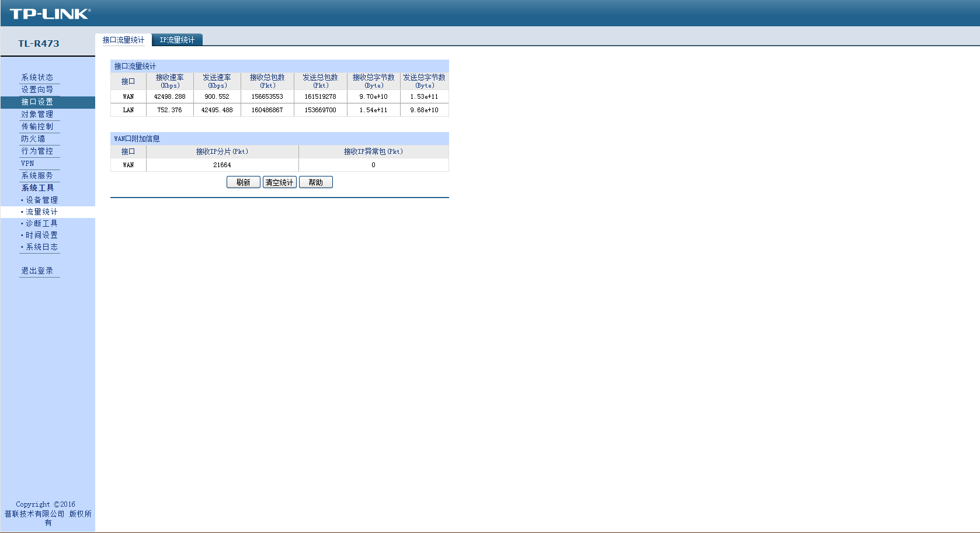Image resolution: width=980 pixels, height=533 pixels.
Task: Click the 接收速率 (Kbps) column header
Action: tap(170, 81)
